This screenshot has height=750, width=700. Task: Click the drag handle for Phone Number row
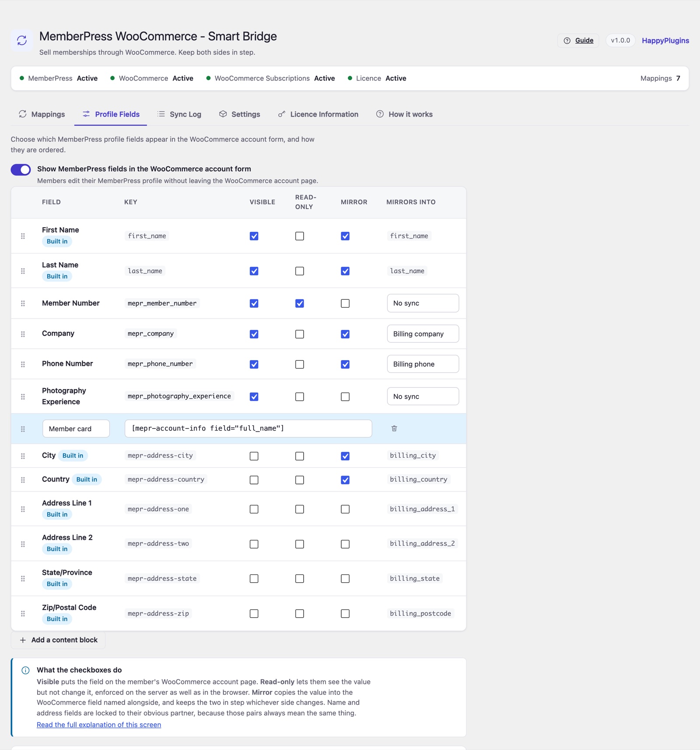coord(23,364)
